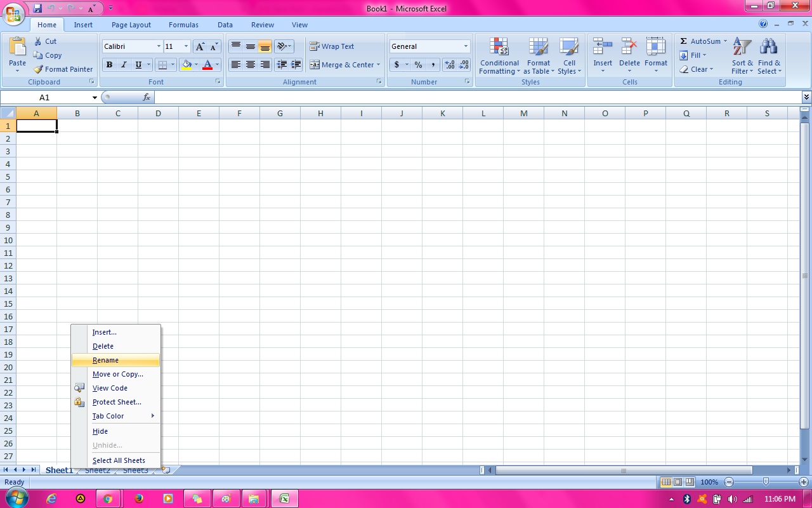
Task: Set vertical alignment to Middle Align
Action: point(251,46)
